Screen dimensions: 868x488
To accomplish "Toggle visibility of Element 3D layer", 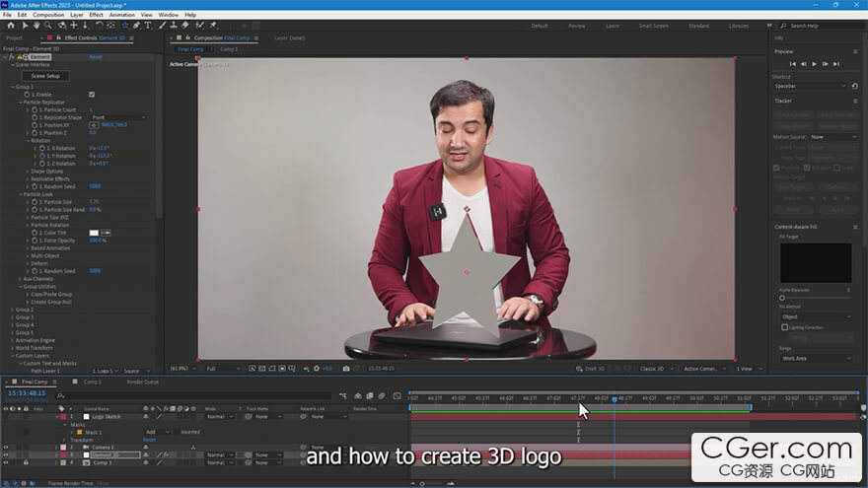I will pos(6,454).
